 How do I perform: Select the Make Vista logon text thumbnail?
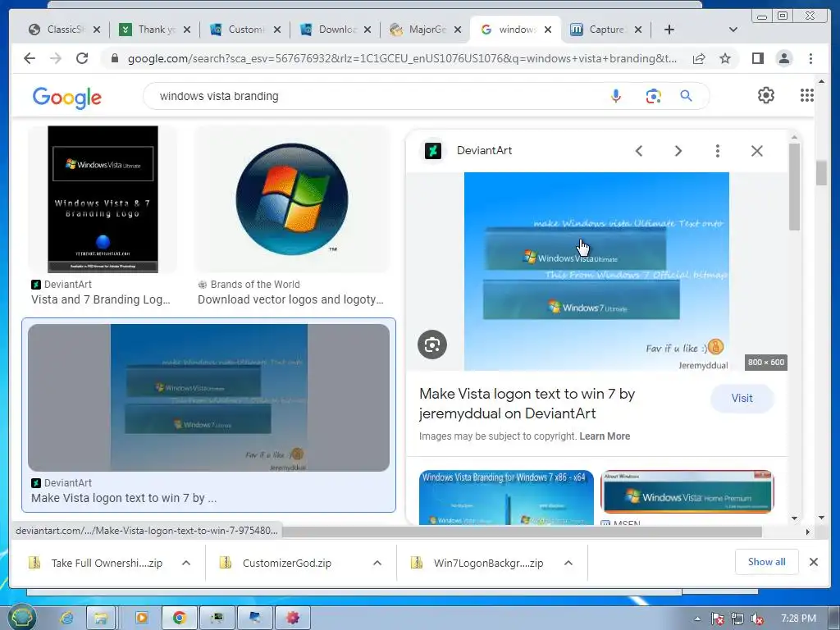click(x=209, y=398)
